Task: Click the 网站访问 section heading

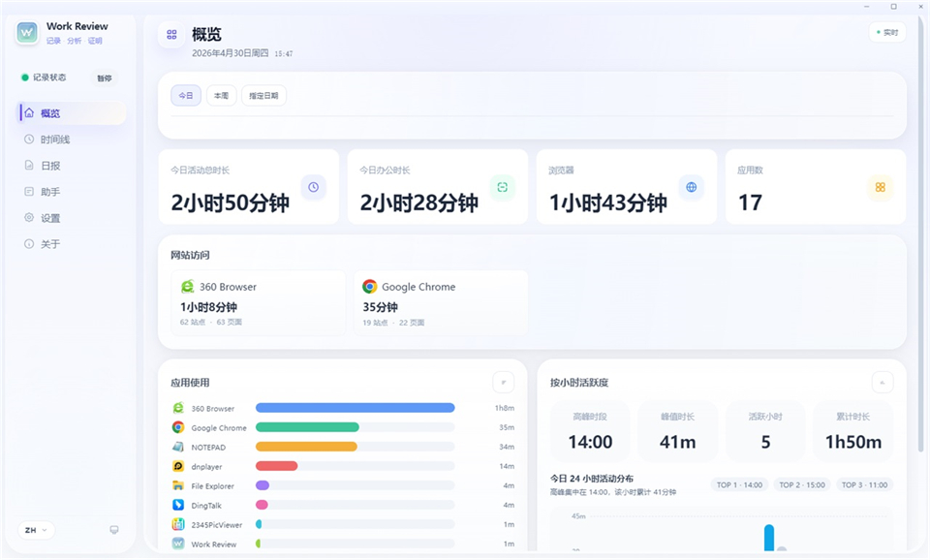Action: tap(190, 255)
